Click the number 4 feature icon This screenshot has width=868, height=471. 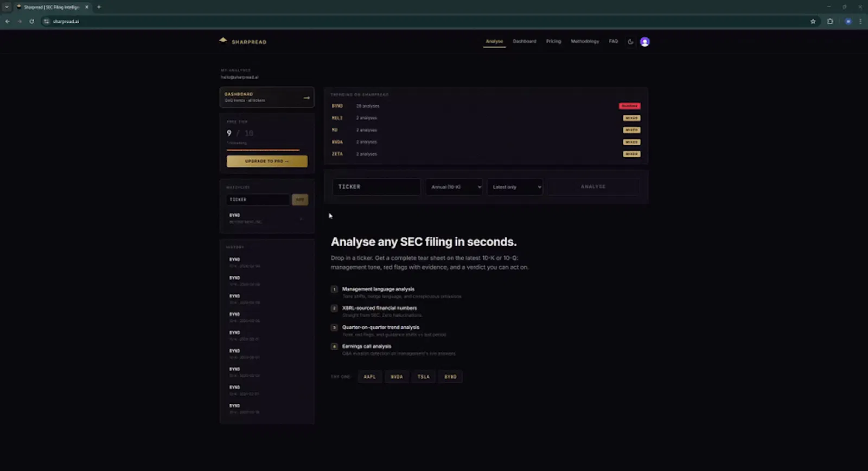coord(334,346)
